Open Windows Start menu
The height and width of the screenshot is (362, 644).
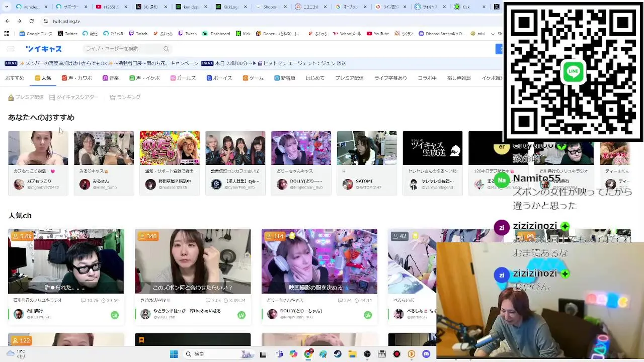(174, 354)
